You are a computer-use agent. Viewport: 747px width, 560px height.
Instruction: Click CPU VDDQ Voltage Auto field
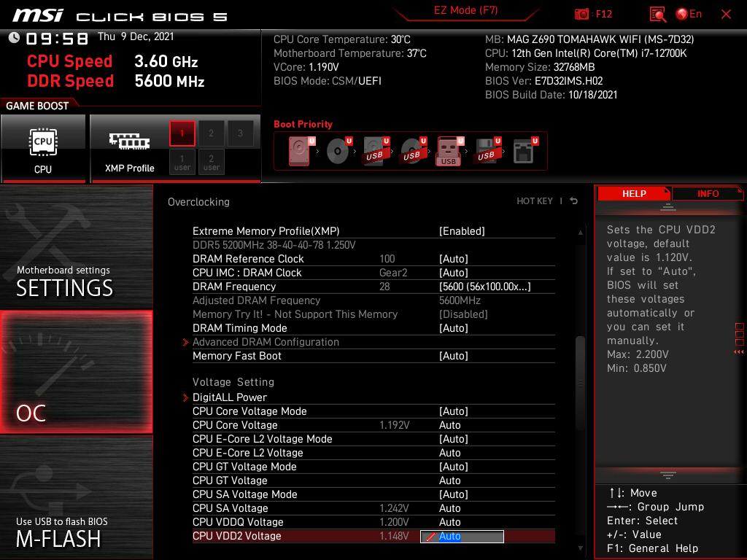pos(449,522)
